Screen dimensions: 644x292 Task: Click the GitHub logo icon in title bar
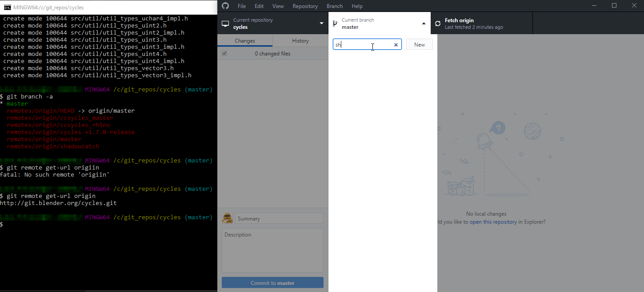tap(225, 6)
